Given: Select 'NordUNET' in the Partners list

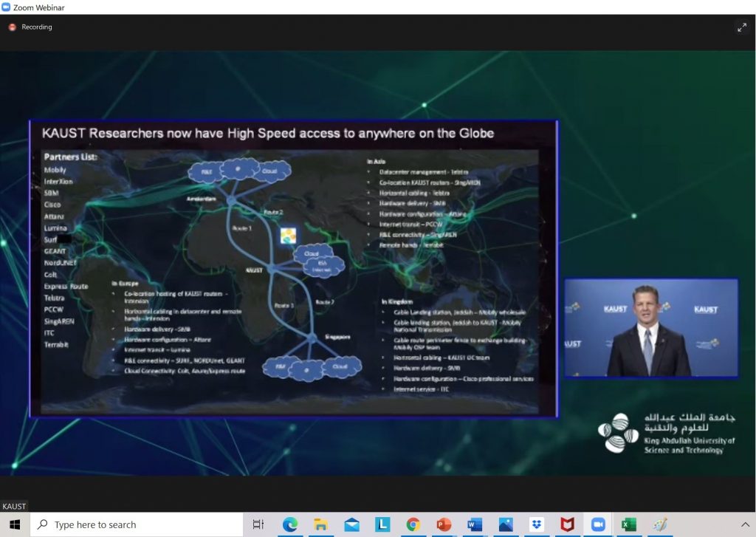Looking at the screenshot, I should [61, 263].
